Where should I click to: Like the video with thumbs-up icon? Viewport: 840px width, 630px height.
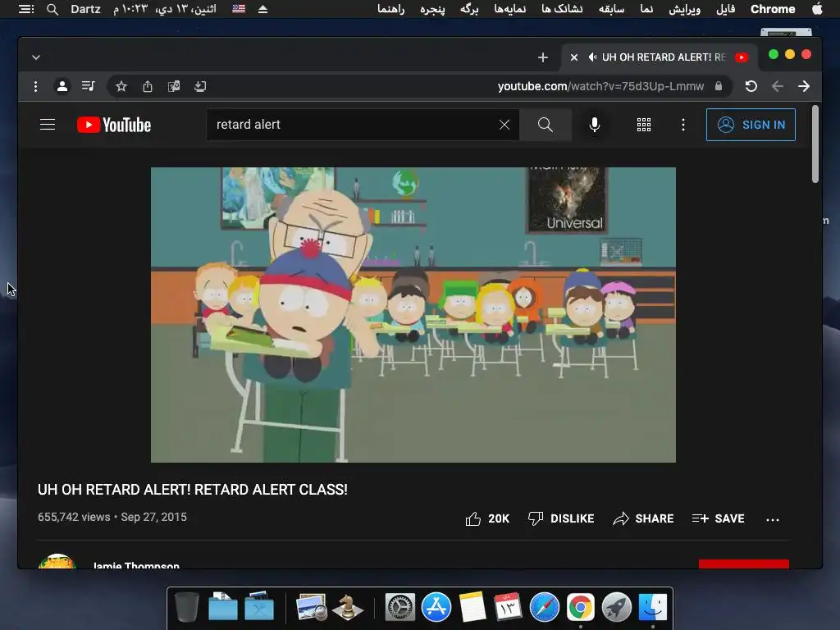pyautogui.click(x=473, y=518)
